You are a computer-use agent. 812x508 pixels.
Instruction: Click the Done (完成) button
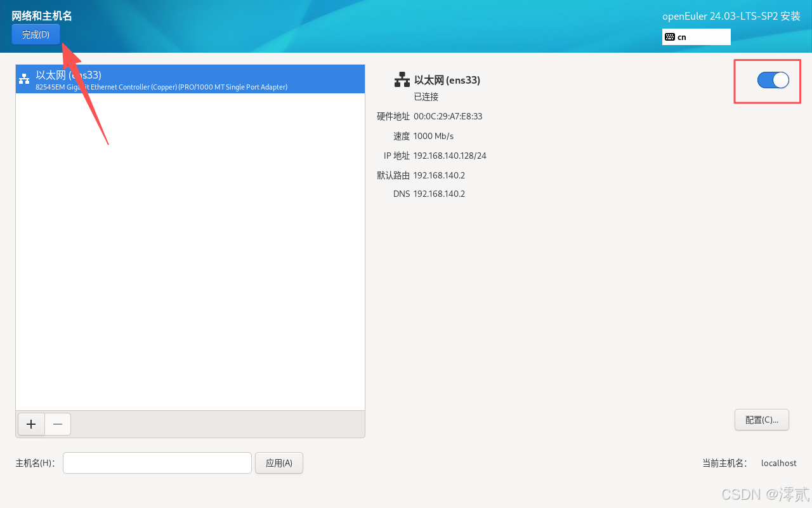[36, 34]
